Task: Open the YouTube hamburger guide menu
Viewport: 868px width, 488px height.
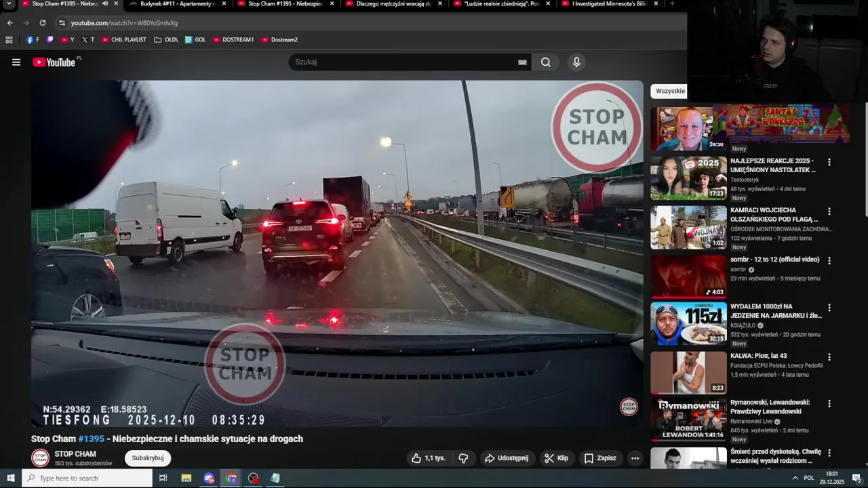Action: [16, 62]
